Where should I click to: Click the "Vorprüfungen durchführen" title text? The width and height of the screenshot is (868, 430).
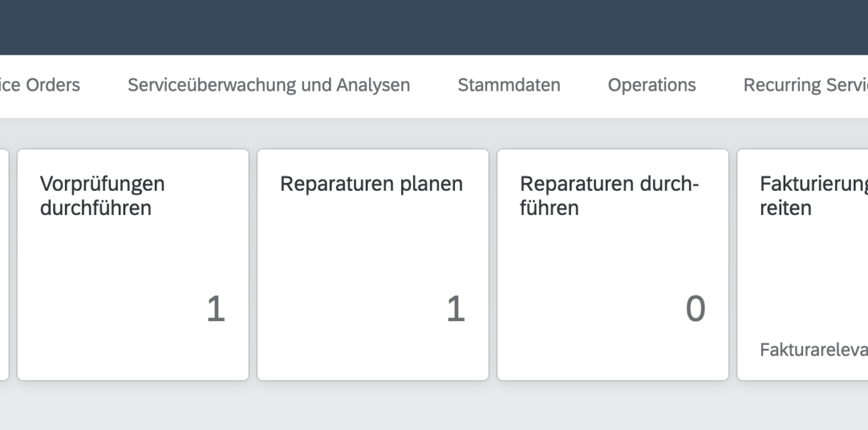point(102,196)
